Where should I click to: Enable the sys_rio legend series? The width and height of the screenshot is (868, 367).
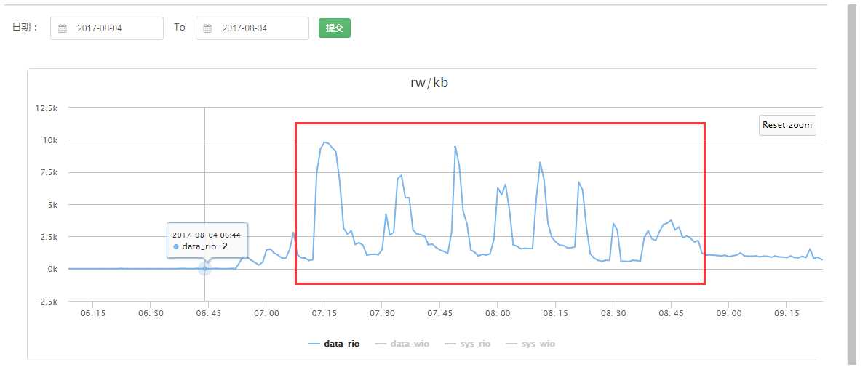[x=468, y=344]
